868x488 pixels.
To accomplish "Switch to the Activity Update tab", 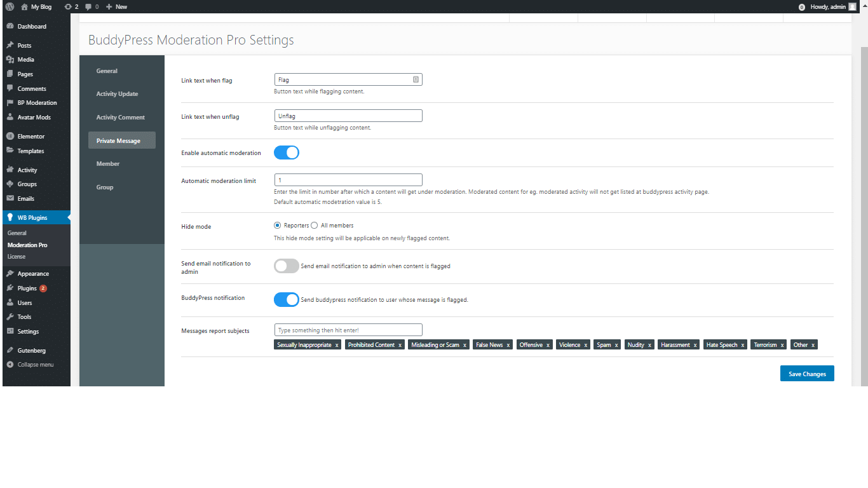I will (118, 94).
